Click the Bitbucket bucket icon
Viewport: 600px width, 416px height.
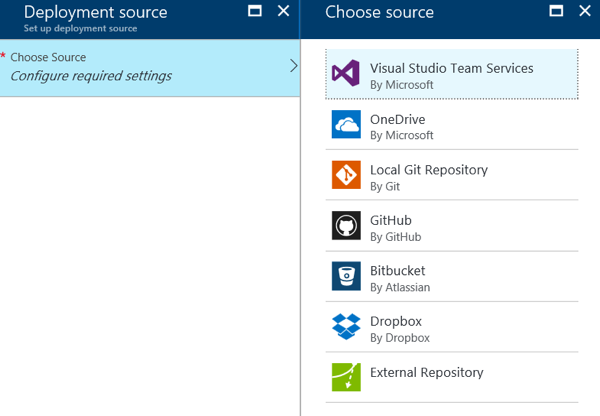346,276
